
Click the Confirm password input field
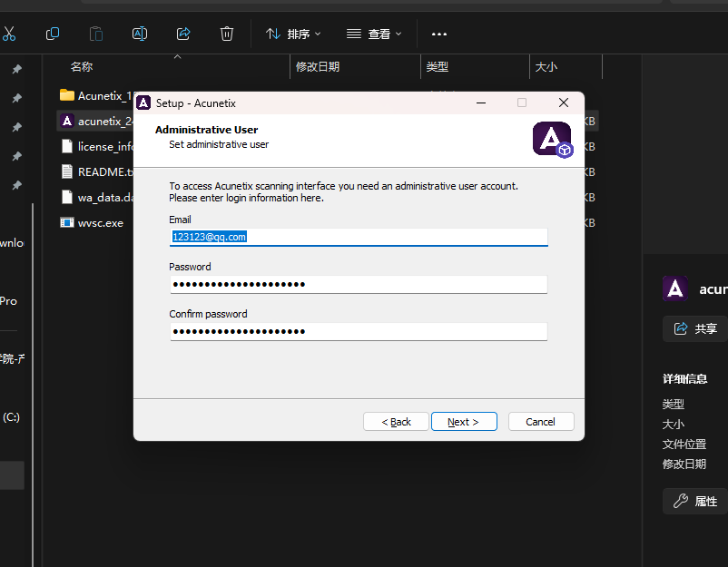point(359,331)
